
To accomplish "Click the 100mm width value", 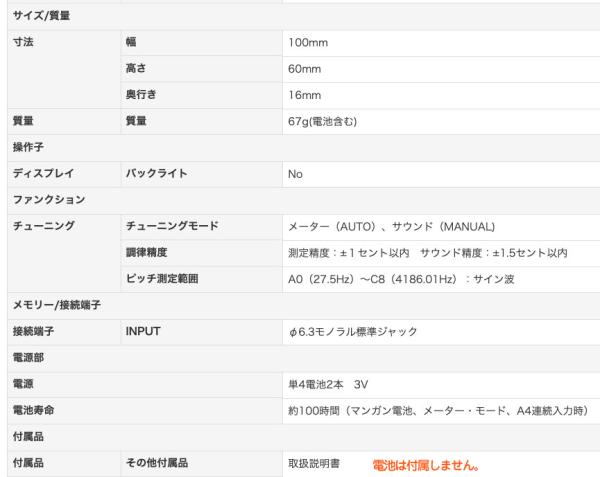I will coord(308,44).
